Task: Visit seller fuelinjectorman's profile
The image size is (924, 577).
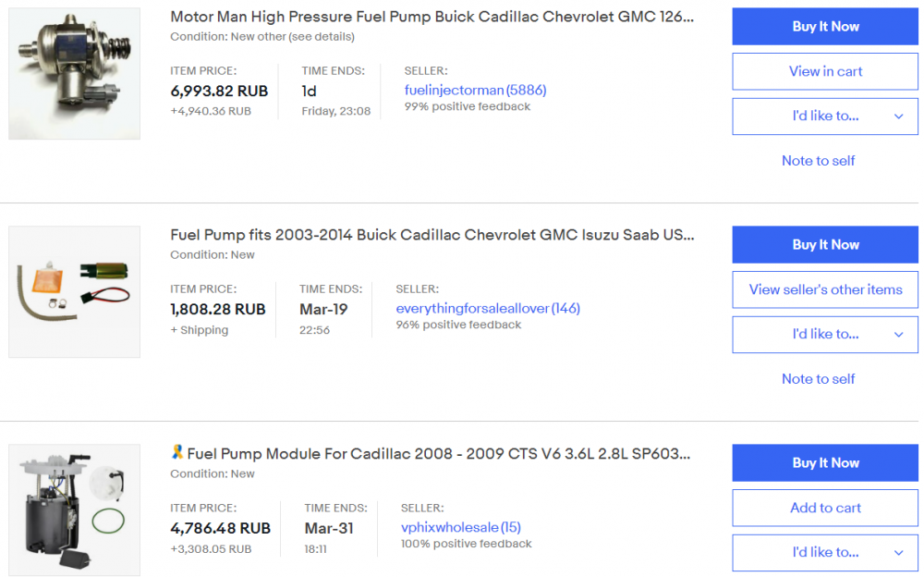Action: pos(454,91)
